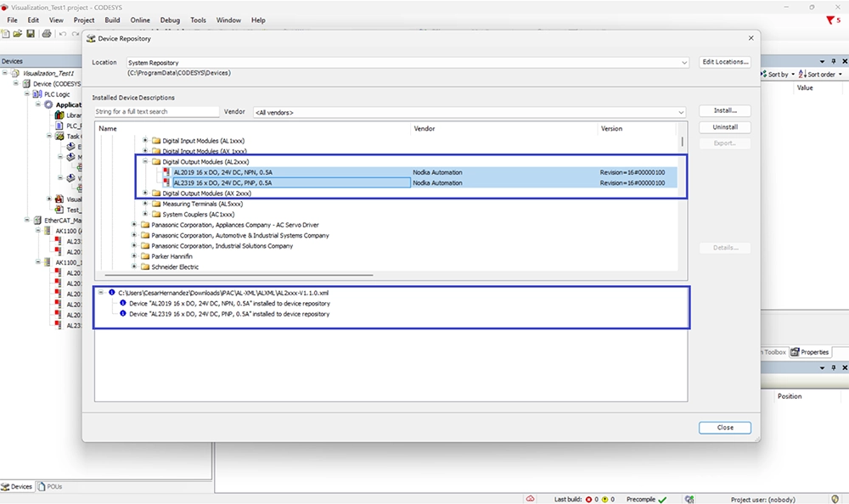Image resolution: width=849 pixels, height=504 pixels.
Task: Select the PLC Logic icon in Devices tree
Action: (x=37, y=94)
